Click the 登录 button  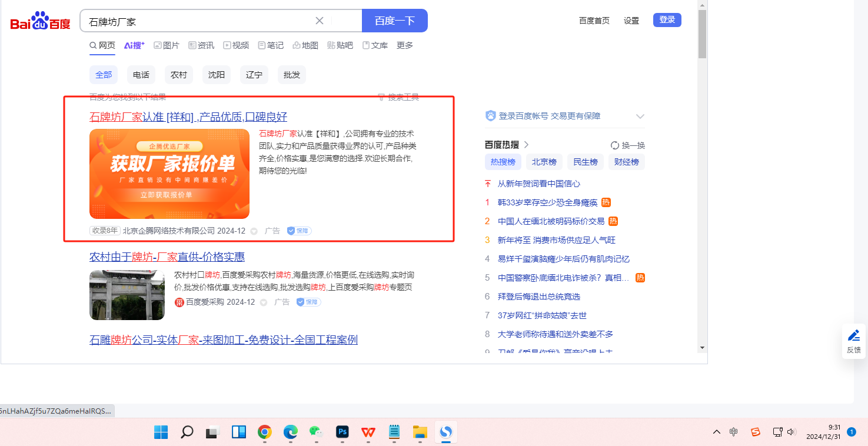667,20
